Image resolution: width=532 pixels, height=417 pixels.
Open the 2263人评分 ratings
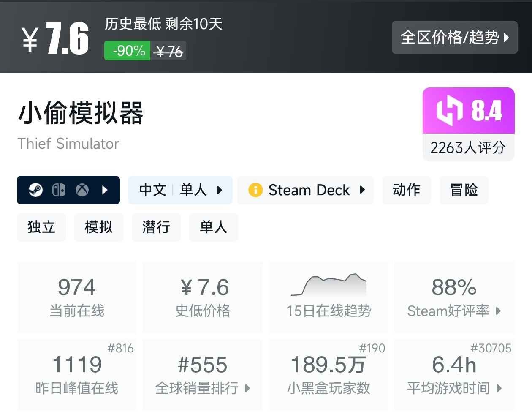(468, 147)
